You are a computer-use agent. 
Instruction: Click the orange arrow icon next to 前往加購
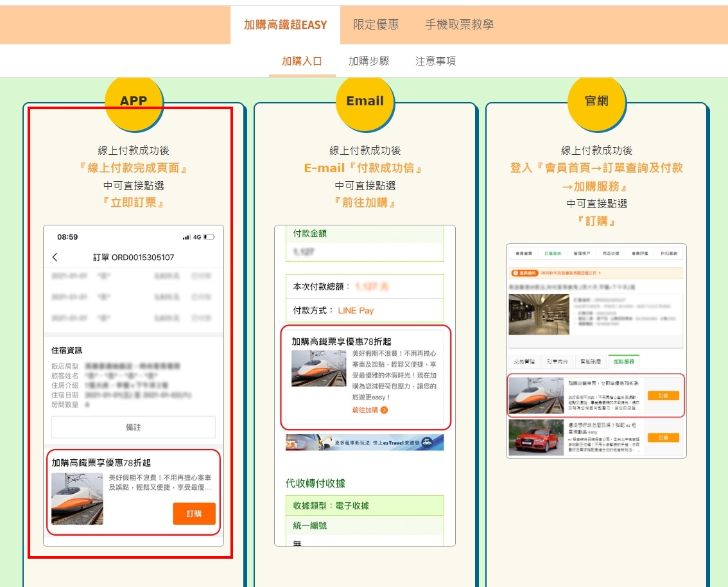[x=384, y=410]
